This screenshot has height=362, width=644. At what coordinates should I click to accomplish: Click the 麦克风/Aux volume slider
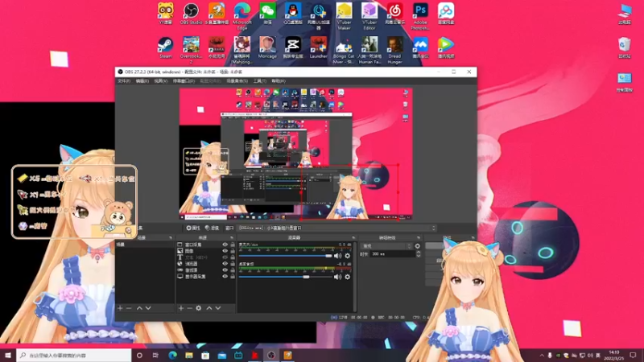click(x=286, y=256)
